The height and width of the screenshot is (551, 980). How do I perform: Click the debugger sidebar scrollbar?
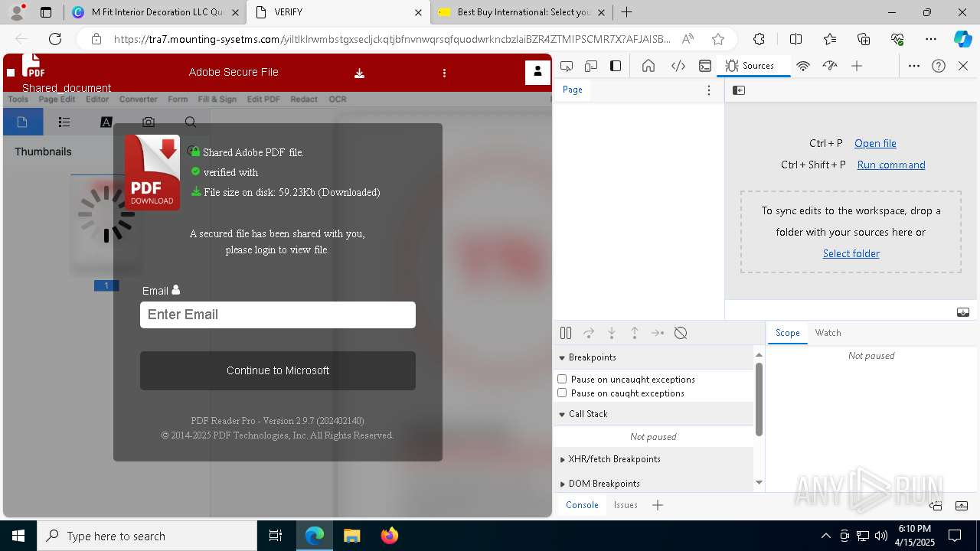(x=759, y=400)
